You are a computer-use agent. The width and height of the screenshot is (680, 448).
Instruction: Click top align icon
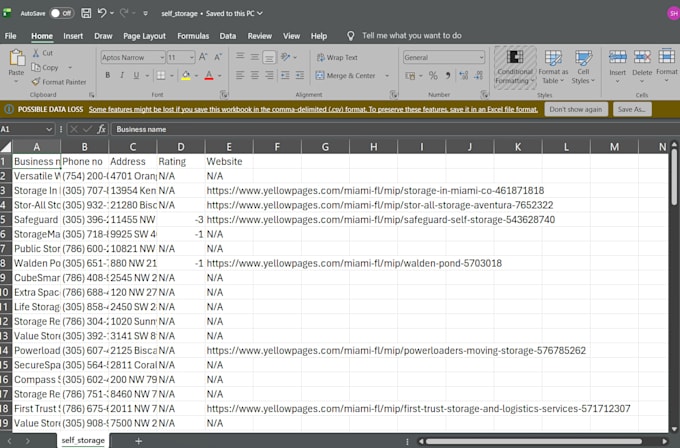(x=240, y=57)
